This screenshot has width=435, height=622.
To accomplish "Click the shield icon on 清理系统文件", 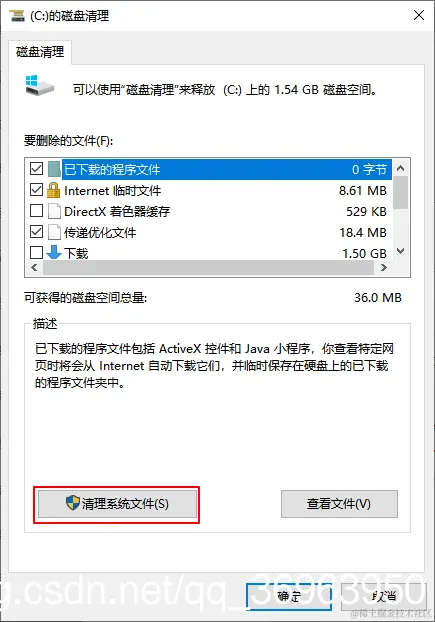I will (x=73, y=503).
